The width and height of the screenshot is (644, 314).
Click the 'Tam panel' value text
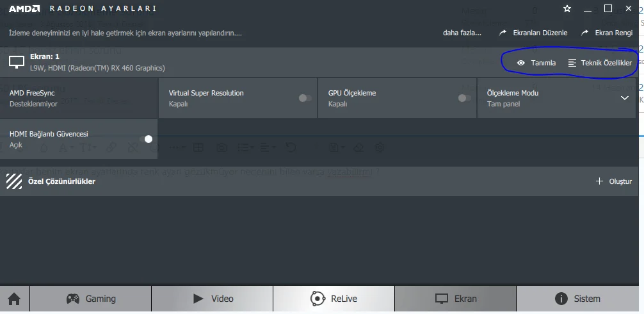pyautogui.click(x=504, y=104)
